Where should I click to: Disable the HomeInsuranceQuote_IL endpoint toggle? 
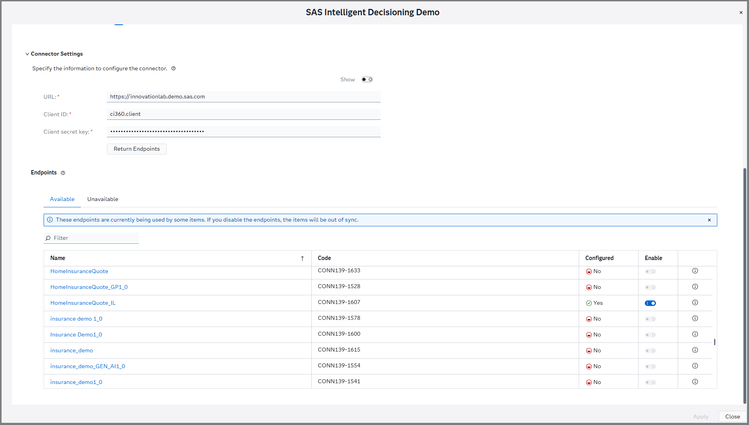pyautogui.click(x=650, y=303)
